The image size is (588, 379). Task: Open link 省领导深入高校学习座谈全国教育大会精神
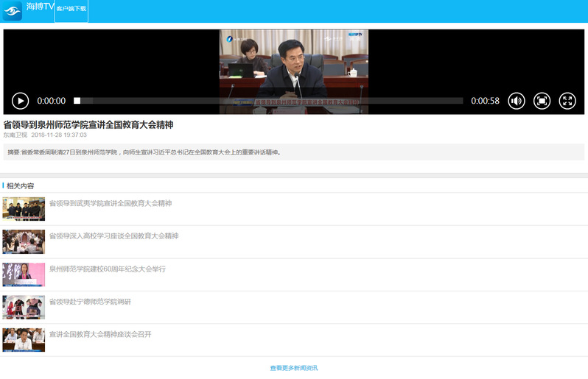click(x=114, y=236)
